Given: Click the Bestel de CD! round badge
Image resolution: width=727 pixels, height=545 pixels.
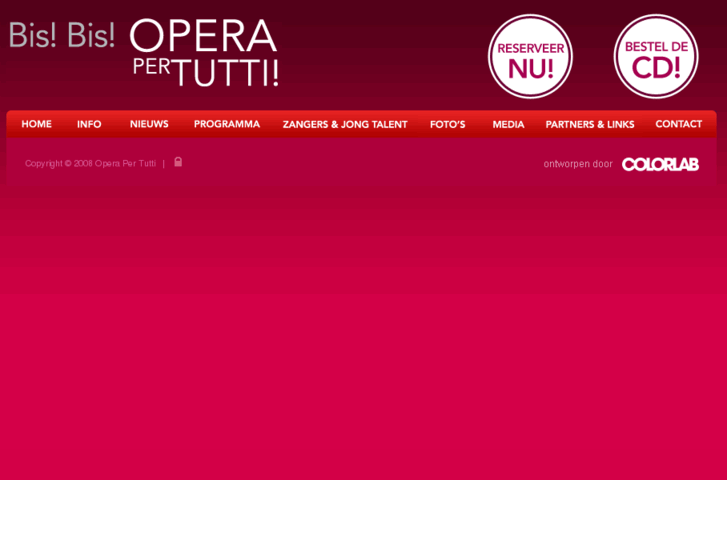Looking at the screenshot, I should click(656, 57).
